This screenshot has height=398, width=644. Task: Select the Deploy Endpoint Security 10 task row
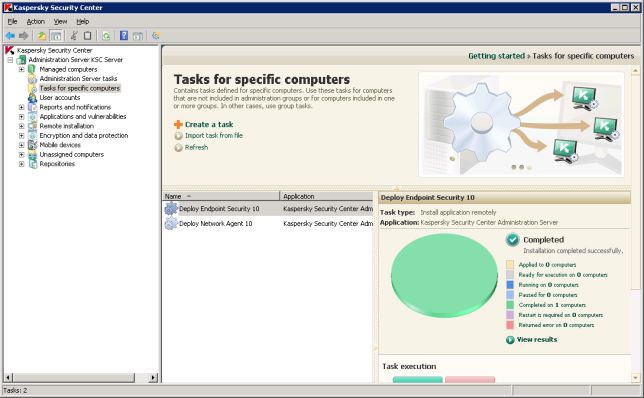[x=268, y=209]
